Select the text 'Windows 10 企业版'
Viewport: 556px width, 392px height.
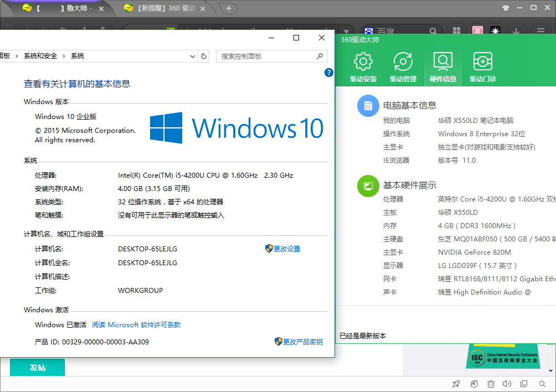65,117
